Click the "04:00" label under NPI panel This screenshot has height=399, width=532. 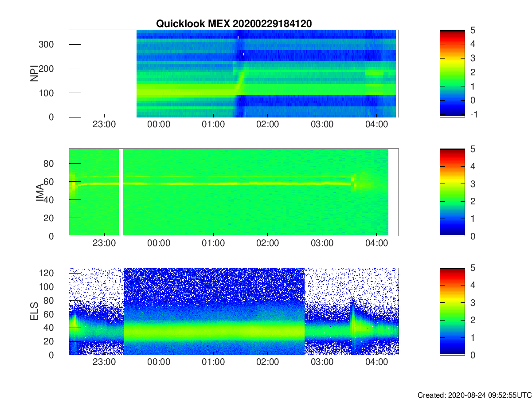coord(376,125)
